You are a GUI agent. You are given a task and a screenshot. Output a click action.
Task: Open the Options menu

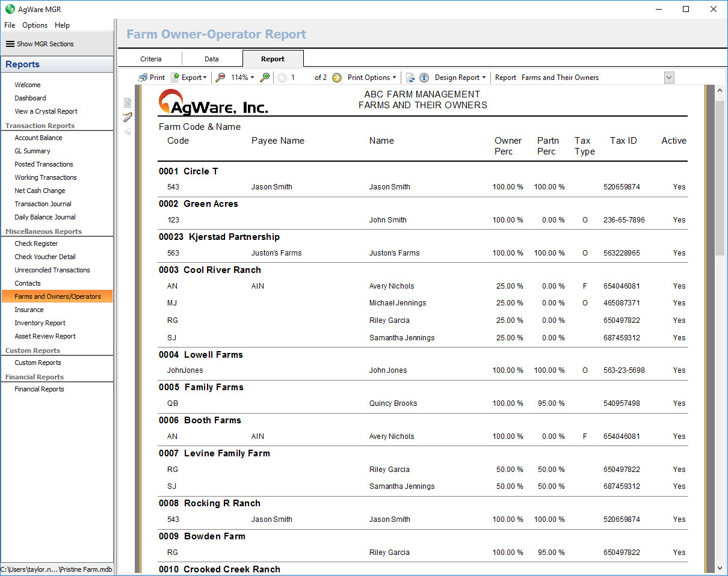tap(35, 25)
